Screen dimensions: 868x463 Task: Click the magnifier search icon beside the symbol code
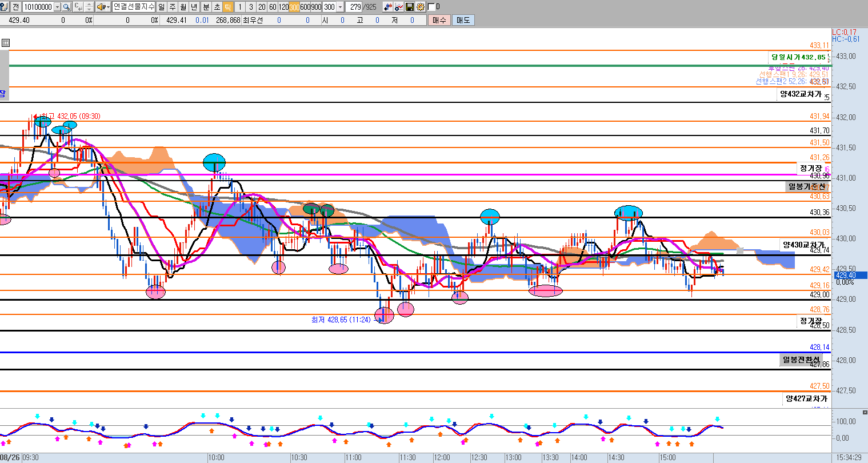pyautogui.click(x=66, y=7)
